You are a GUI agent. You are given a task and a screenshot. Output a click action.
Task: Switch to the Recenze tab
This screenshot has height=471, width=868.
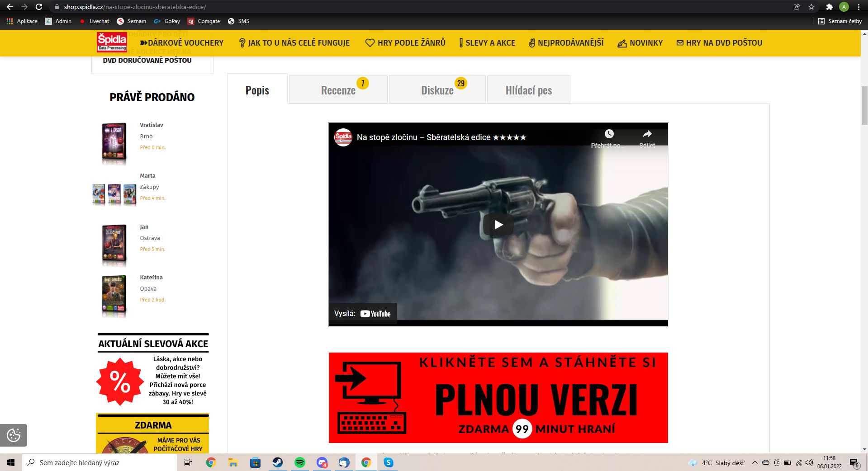point(338,90)
